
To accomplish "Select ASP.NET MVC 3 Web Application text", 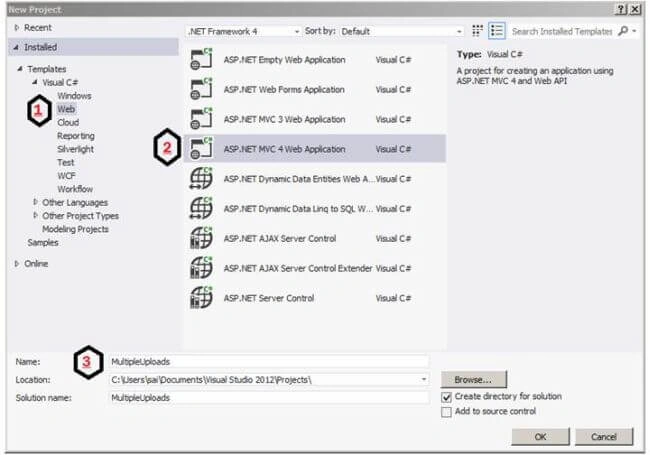I will pyautogui.click(x=284, y=119).
